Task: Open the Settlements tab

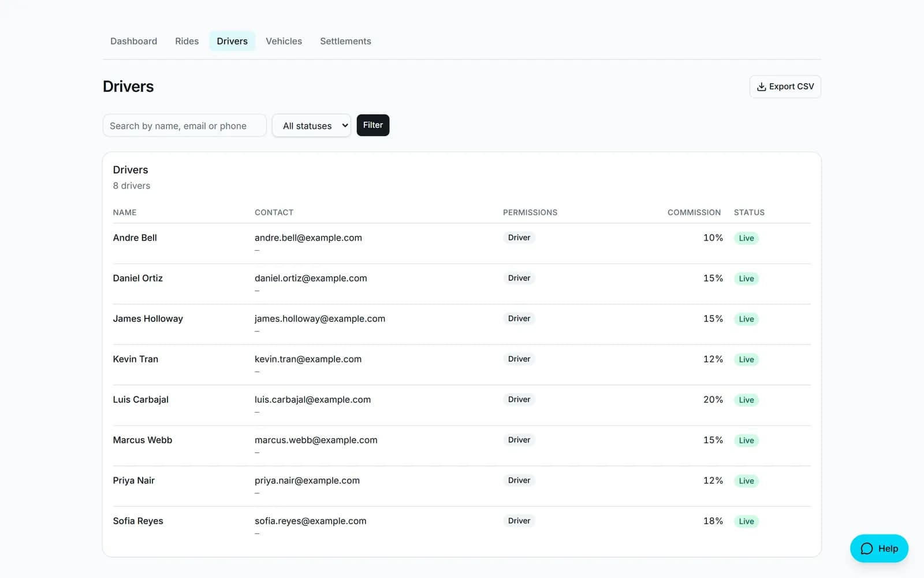Action: click(x=345, y=41)
